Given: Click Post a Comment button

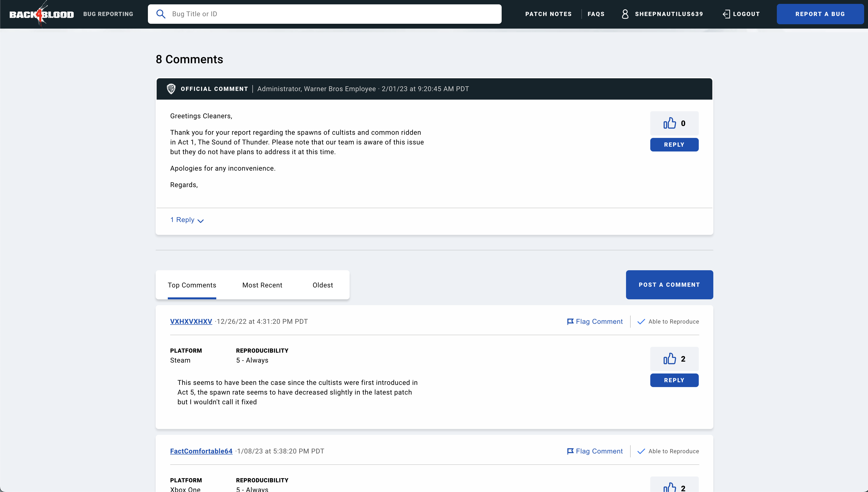Looking at the screenshot, I should [669, 285].
